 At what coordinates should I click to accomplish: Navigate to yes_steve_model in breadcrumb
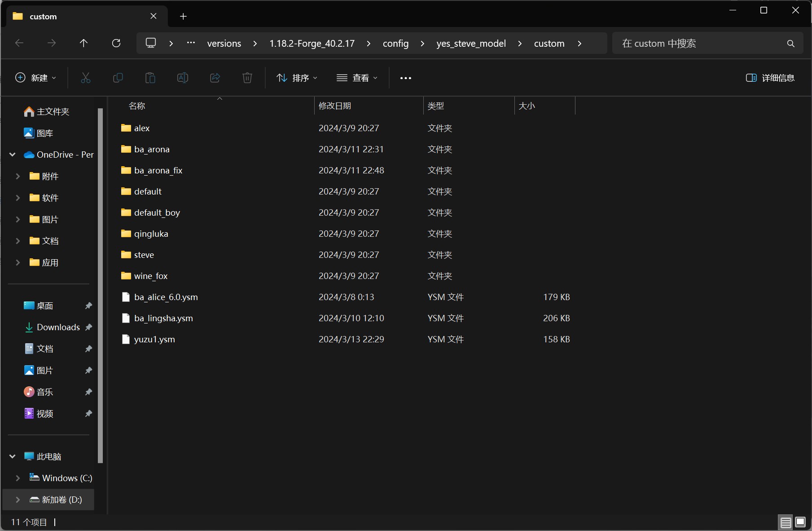tap(471, 44)
